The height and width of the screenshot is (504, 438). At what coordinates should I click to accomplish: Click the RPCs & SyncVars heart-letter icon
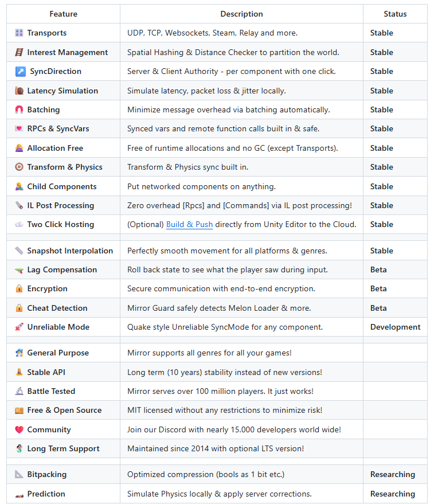pyautogui.click(x=19, y=128)
